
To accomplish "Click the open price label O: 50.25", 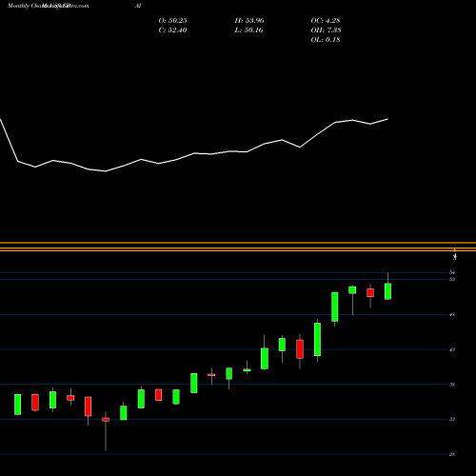I will click(172, 20).
